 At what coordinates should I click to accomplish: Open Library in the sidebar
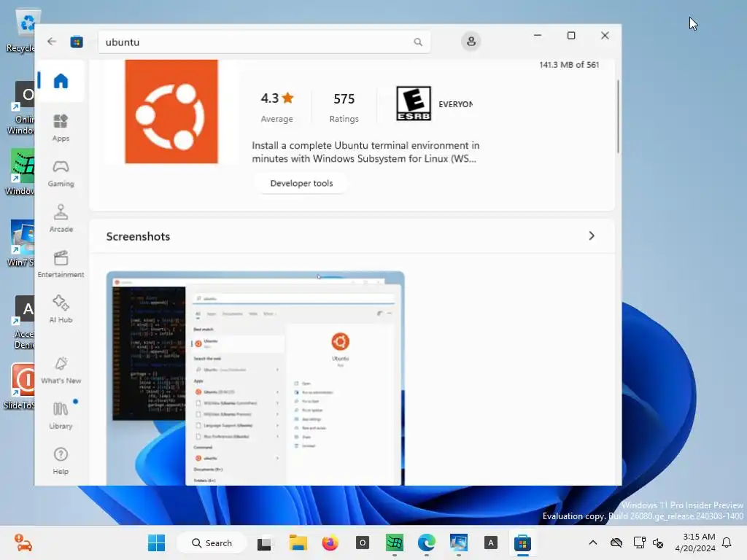click(x=61, y=416)
